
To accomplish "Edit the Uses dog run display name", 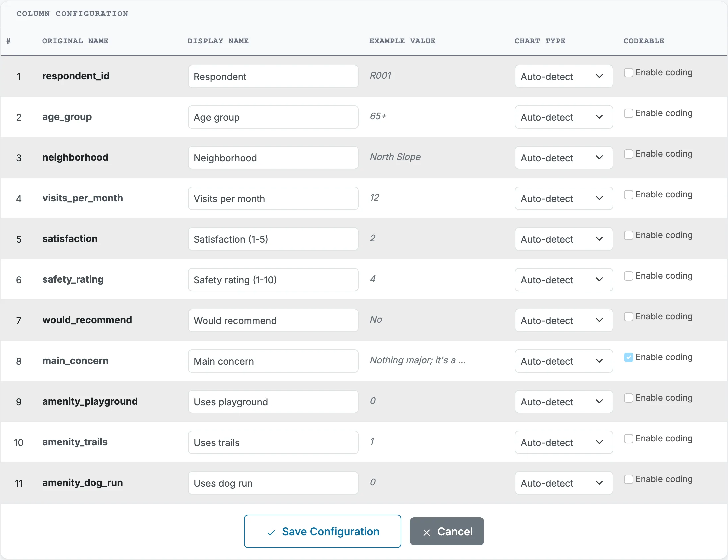I will [273, 483].
